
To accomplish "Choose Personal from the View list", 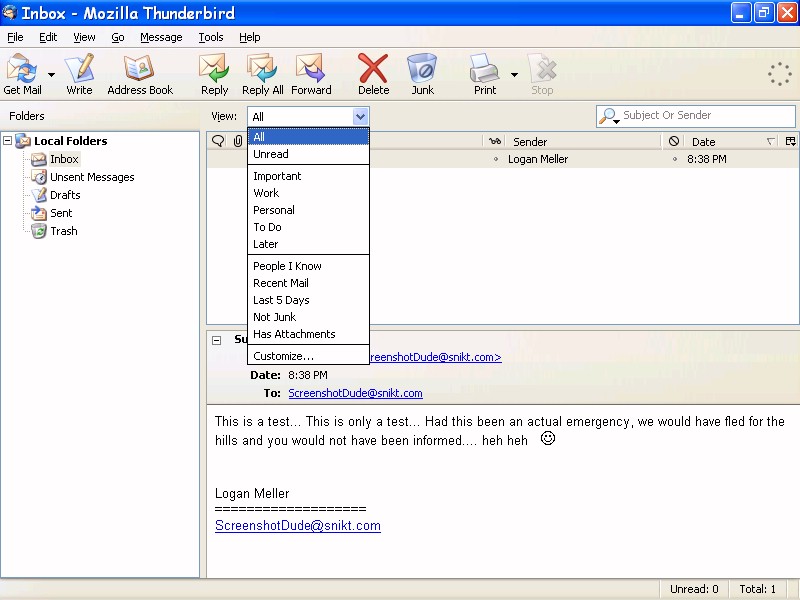I will click(x=308, y=210).
